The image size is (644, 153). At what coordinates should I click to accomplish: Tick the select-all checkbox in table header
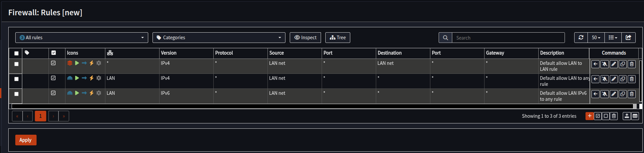coord(16,53)
